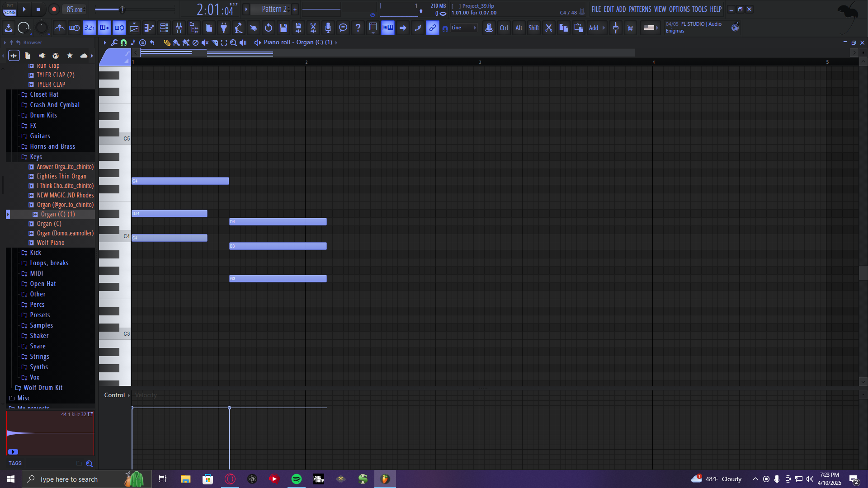Click the piano roll wrench tools icon
868x488 pixels.
click(x=114, y=42)
